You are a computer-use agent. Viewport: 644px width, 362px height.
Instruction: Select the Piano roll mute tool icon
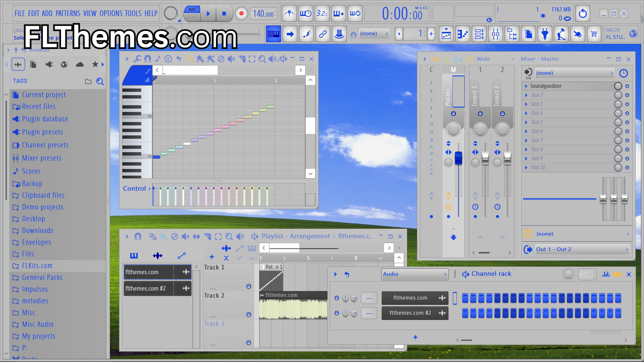click(x=231, y=59)
